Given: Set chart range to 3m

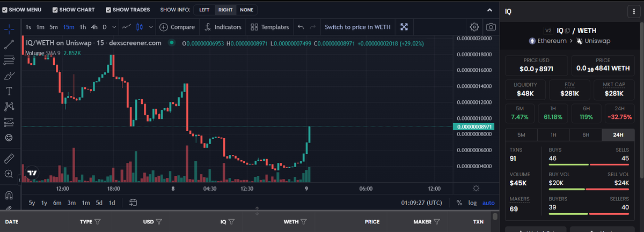Looking at the screenshot, I should pos(71,203).
